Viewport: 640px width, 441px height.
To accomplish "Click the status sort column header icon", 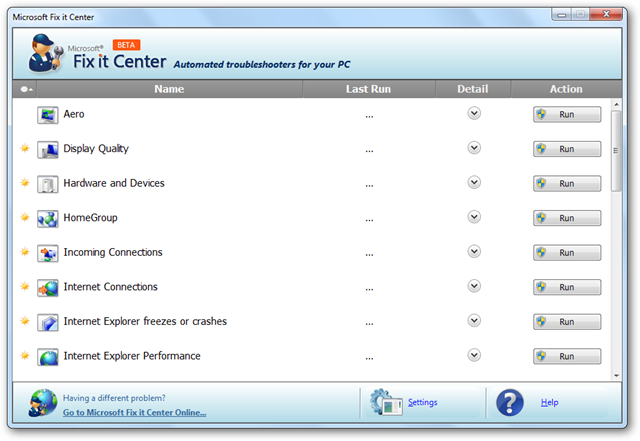I will pyautogui.click(x=25, y=89).
